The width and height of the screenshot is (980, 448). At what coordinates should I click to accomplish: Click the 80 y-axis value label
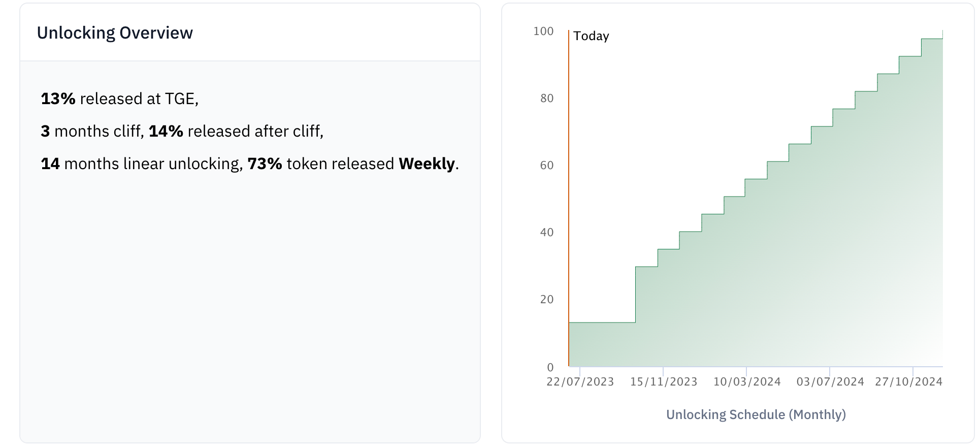[x=547, y=99]
